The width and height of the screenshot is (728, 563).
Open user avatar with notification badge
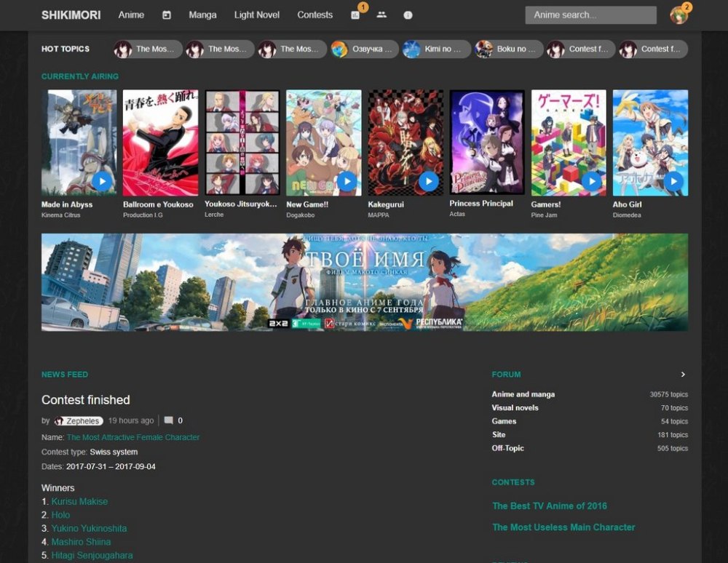coord(679,15)
